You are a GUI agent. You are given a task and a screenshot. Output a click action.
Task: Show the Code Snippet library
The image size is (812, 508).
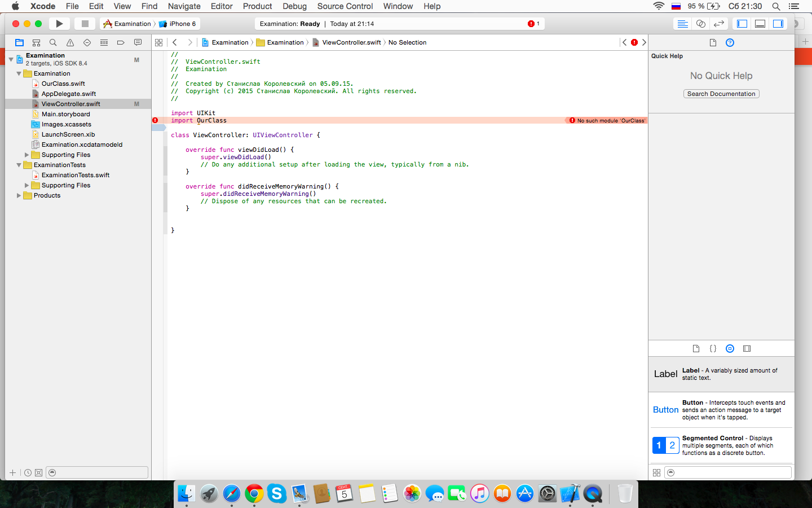(x=713, y=348)
